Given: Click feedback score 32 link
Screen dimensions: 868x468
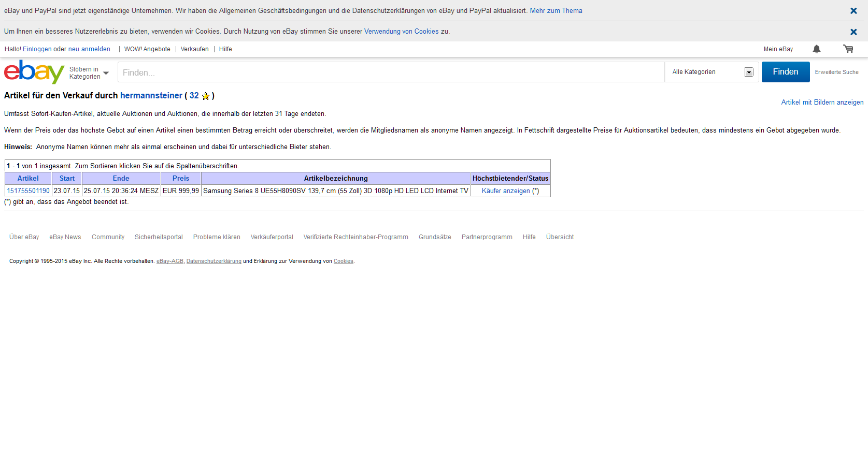Looking at the screenshot, I should pos(194,96).
